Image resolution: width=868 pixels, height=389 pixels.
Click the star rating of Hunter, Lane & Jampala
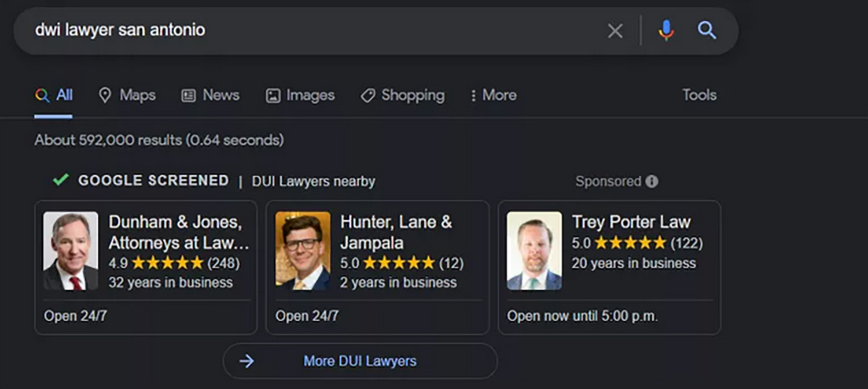(399, 263)
